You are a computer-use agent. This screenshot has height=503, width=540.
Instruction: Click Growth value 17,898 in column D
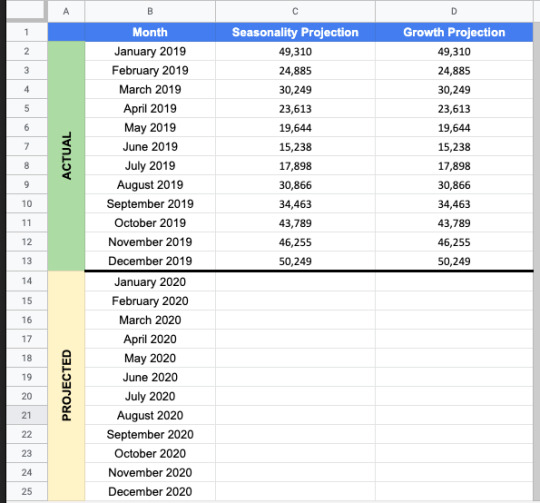(x=454, y=166)
